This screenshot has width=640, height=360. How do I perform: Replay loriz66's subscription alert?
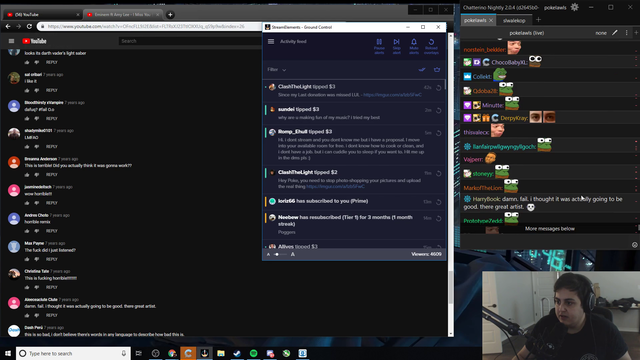pyautogui.click(x=439, y=202)
